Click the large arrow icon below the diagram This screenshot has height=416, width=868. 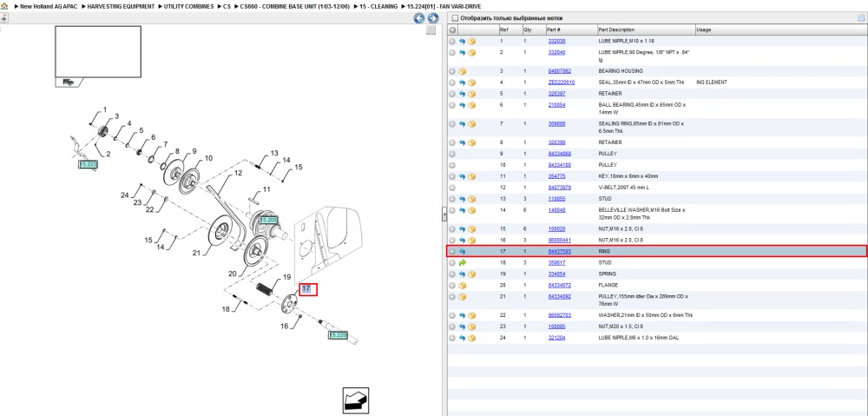click(x=355, y=400)
